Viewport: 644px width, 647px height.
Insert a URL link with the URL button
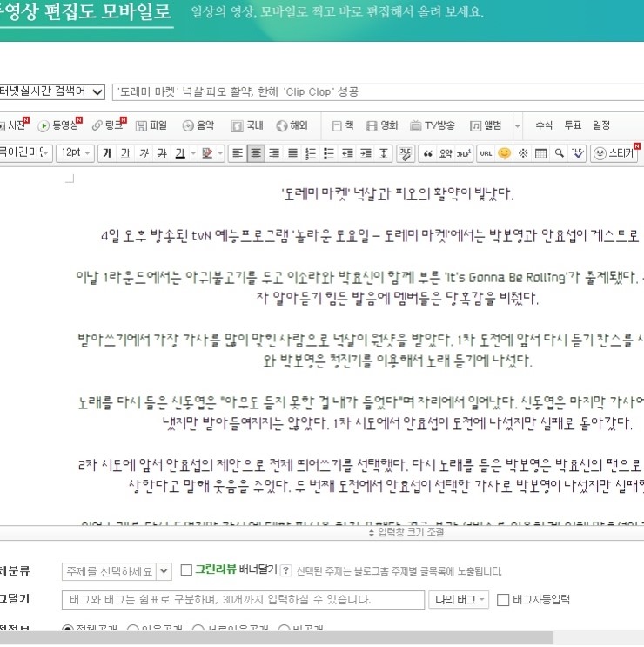tap(486, 153)
